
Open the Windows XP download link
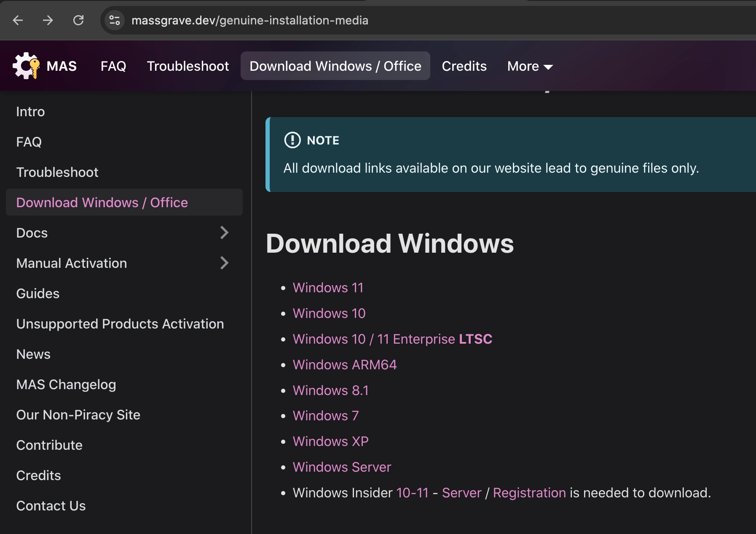point(331,441)
